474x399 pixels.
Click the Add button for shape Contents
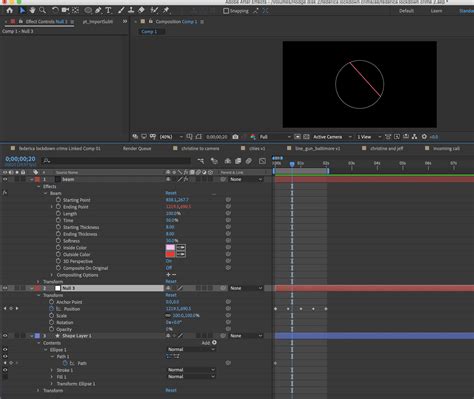(209, 343)
